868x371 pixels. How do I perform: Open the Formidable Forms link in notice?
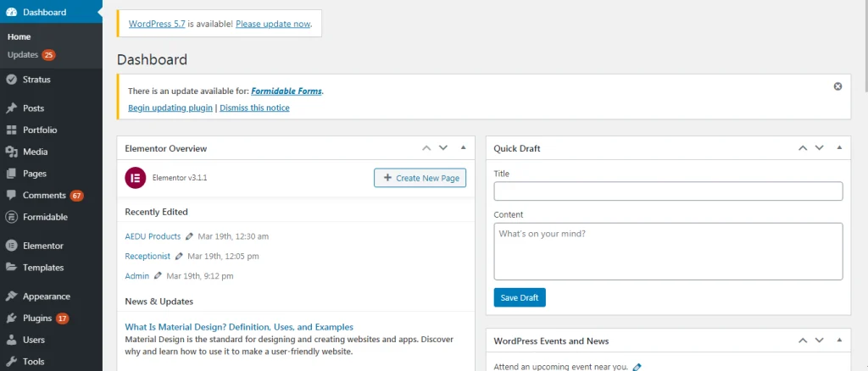pyautogui.click(x=287, y=91)
